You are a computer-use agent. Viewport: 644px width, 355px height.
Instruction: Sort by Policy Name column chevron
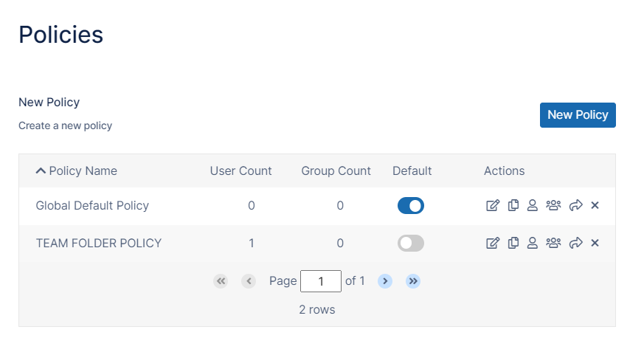click(x=41, y=170)
